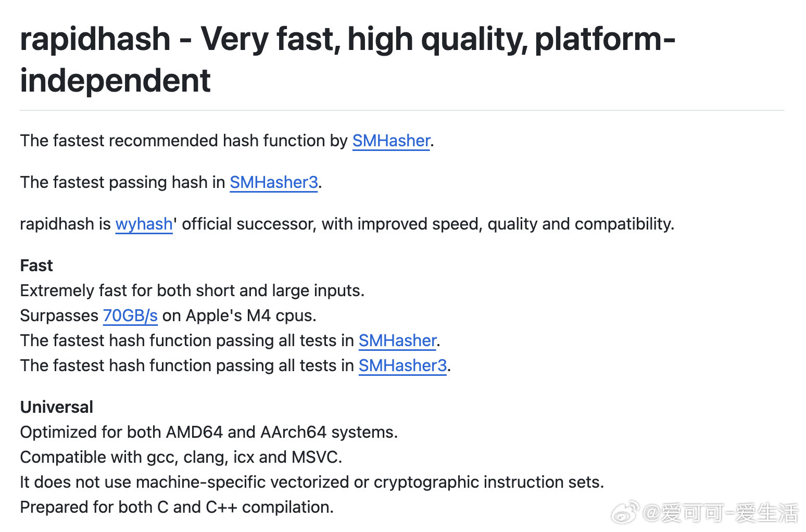This screenshot has height=532, width=806.
Task: Click the 'Apple's M4 cpus' text
Action: click(251, 315)
